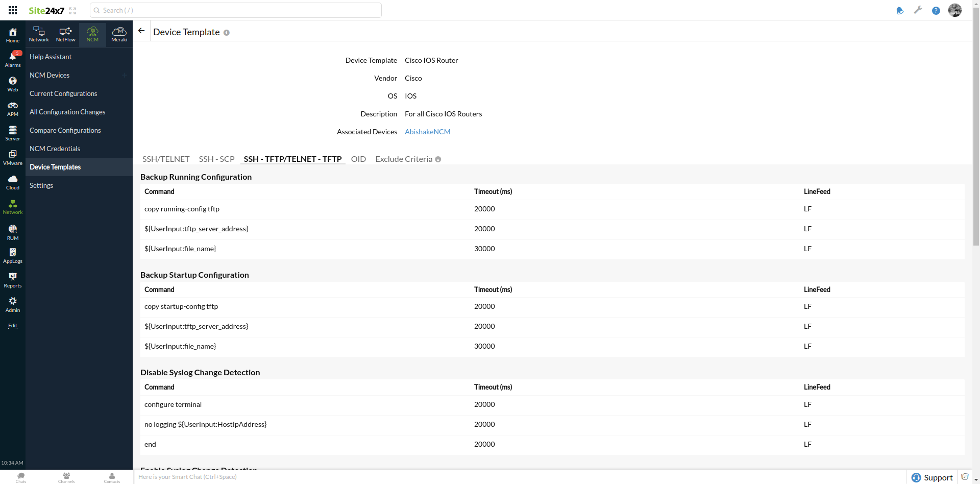The width and height of the screenshot is (980, 484).
Task: Open Settings under the NCM menu
Action: (x=41, y=185)
